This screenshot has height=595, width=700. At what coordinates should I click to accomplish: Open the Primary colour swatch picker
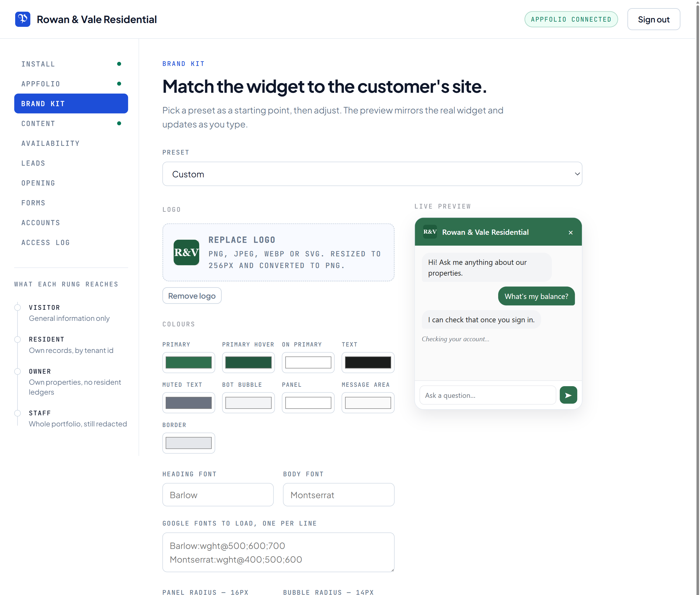[x=189, y=363]
